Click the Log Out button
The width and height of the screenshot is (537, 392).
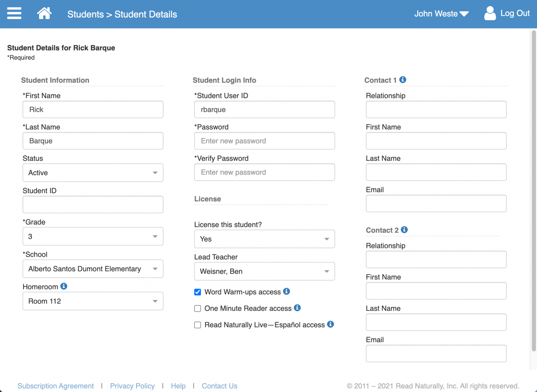(507, 13)
